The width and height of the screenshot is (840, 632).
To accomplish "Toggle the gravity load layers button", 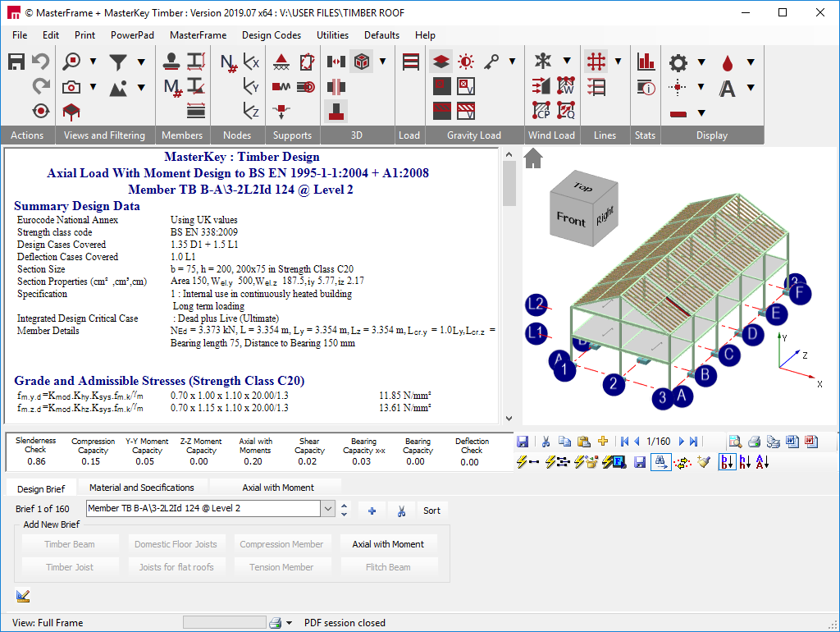I will tap(441, 62).
